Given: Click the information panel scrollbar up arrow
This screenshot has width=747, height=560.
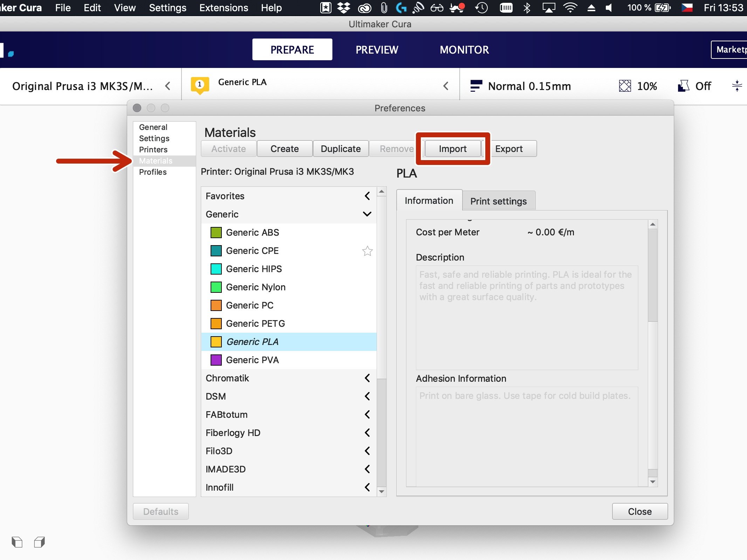Looking at the screenshot, I should tap(652, 224).
